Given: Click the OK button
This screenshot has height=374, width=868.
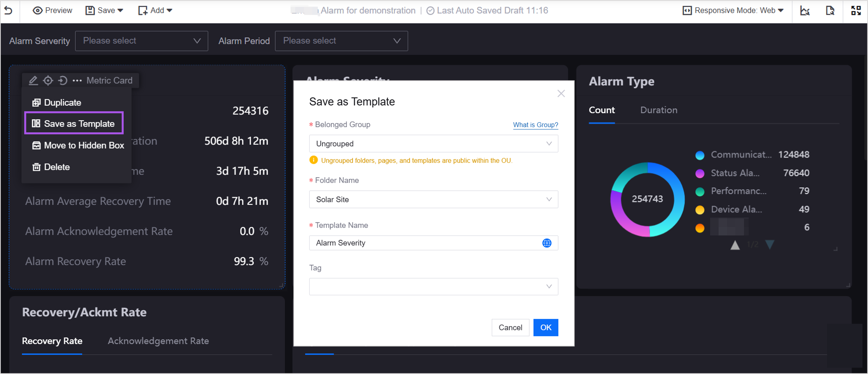Looking at the screenshot, I should click(545, 328).
